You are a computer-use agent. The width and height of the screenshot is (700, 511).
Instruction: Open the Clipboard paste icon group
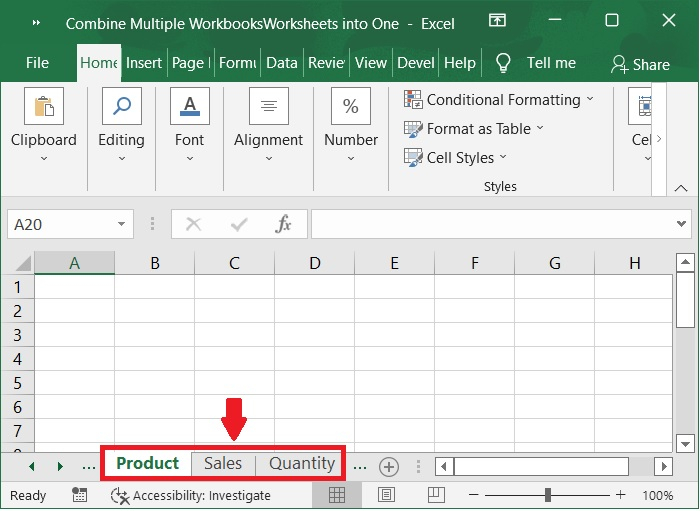(x=44, y=106)
